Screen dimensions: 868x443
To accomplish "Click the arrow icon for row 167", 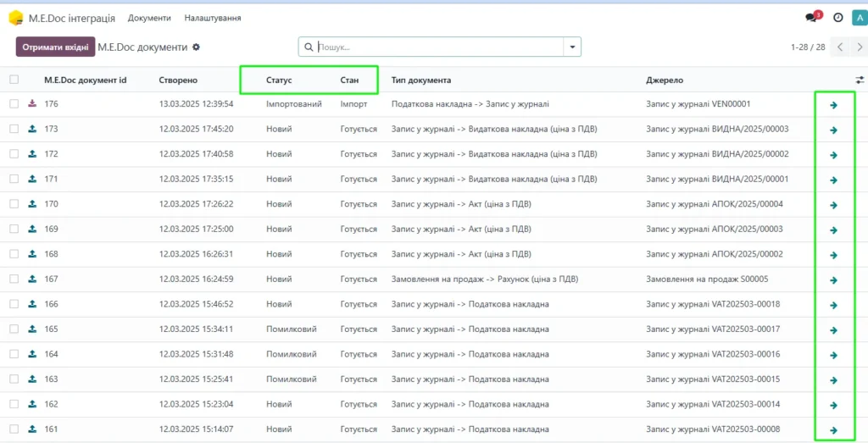I will (834, 280).
